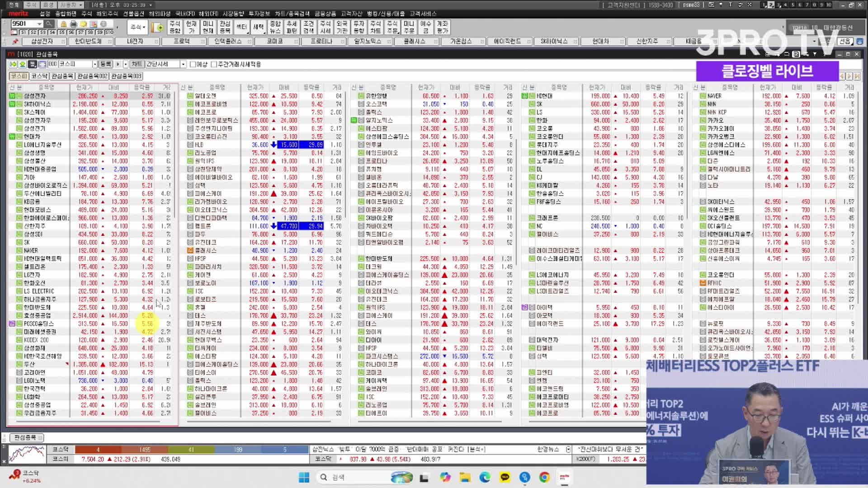This screenshot has width=868, height=488.
Task: Click the 신용 button at toolbar right
Action: tap(844, 41)
